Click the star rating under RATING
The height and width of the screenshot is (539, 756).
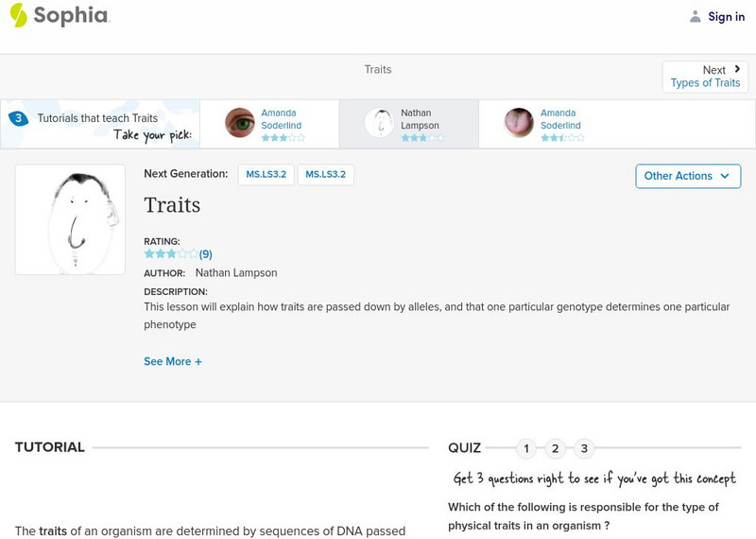(171, 253)
